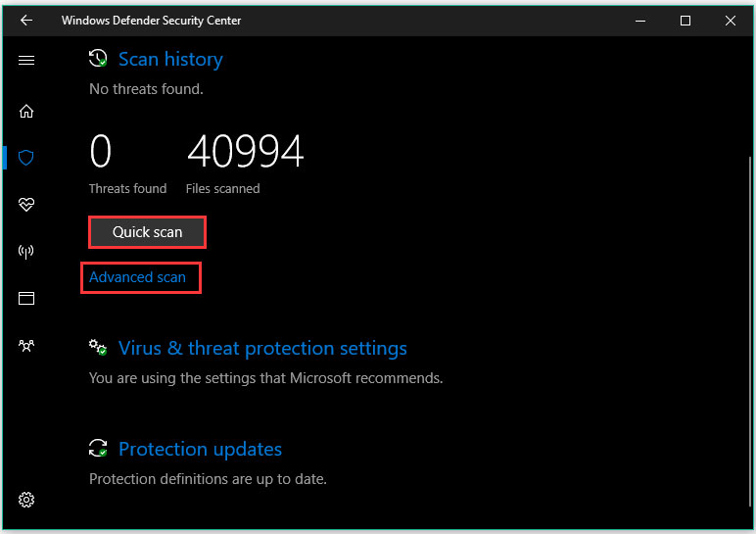
Task: Maximize the Windows Defender window
Action: [x=685, y=21]
